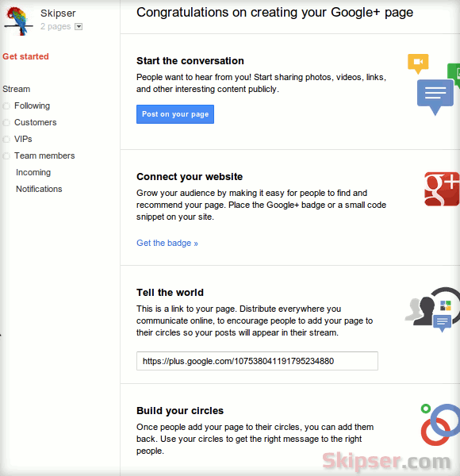
Task: Select the Customers circle radio
Action: pyautogui.click(x=6, y=123)
